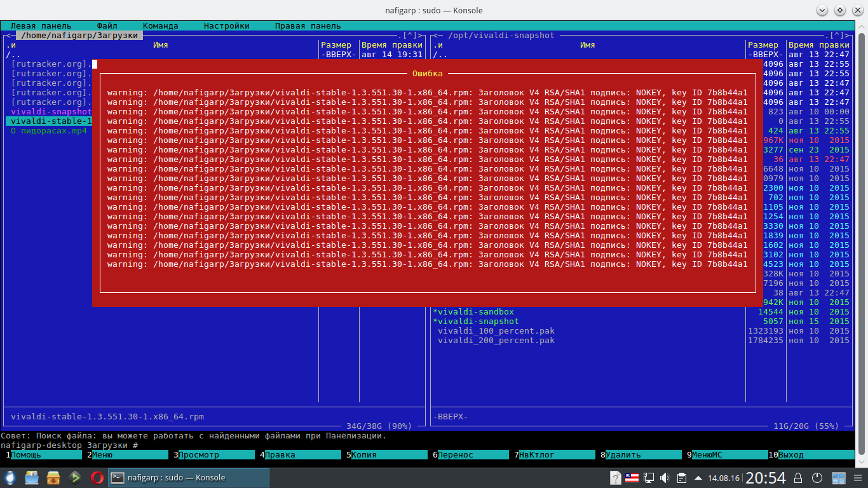Open history list [^] of the Загрузки panel
868x488 pixels.
pyautogui.click(x=410, y=36)
